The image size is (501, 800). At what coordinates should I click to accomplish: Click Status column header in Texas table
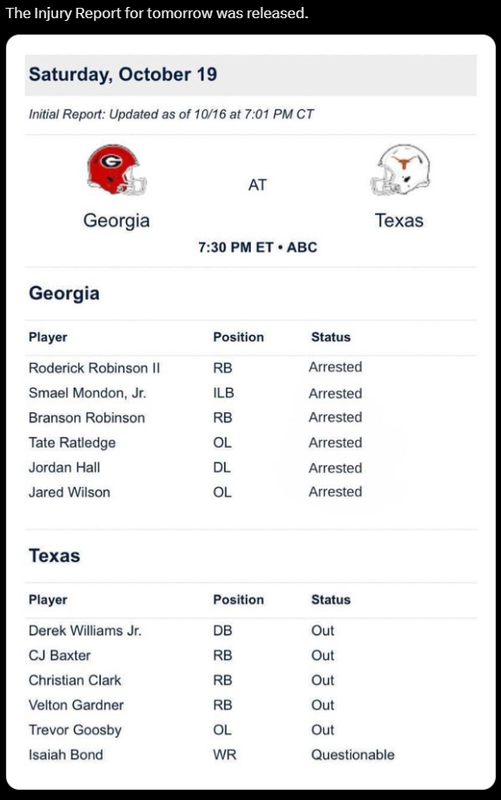pos(331,599)
